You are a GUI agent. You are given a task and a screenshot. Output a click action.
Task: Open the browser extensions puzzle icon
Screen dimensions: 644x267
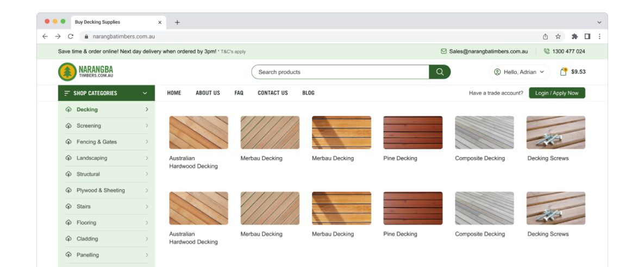574,36
